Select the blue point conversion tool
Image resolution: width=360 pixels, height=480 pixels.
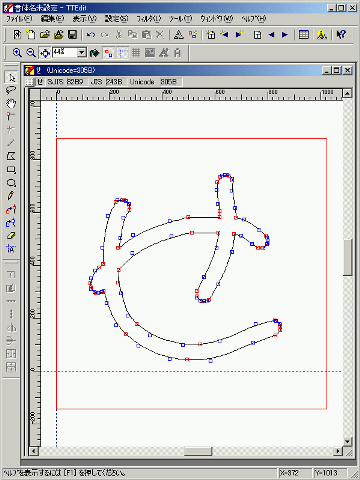pos(11,222)
